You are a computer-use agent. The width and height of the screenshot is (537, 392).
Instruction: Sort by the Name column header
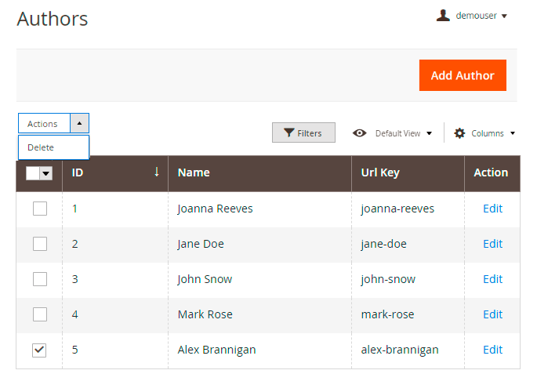[x=194, y=172]
